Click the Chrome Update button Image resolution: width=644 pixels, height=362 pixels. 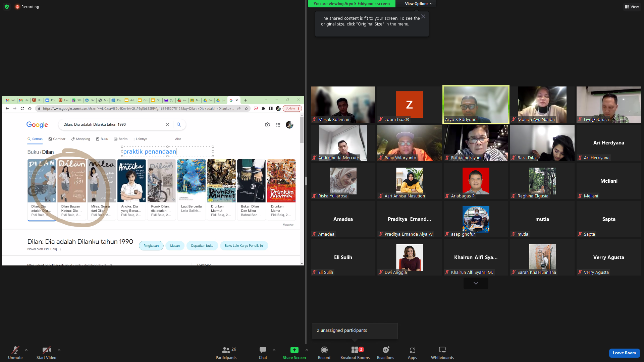(x=292, y=109)
